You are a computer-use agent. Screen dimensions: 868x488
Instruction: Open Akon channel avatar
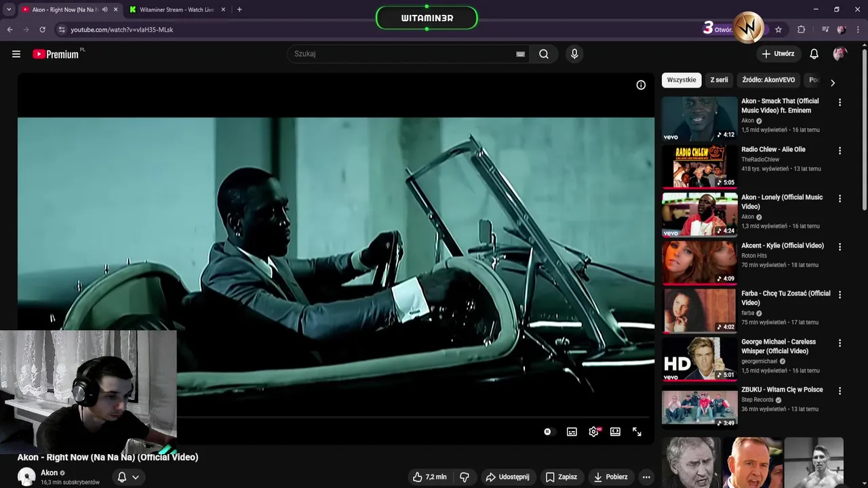coord(26,477)
